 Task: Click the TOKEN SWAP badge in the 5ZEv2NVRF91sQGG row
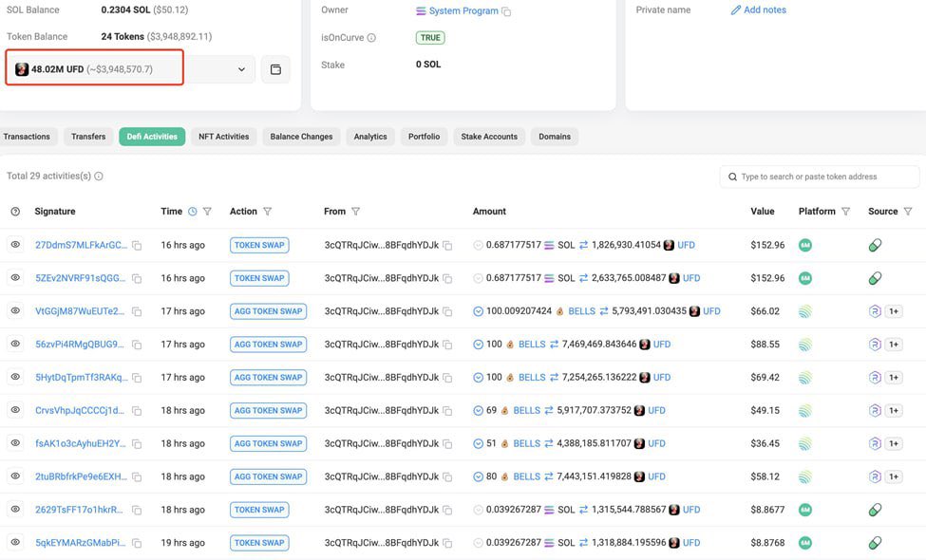(259, 278)
